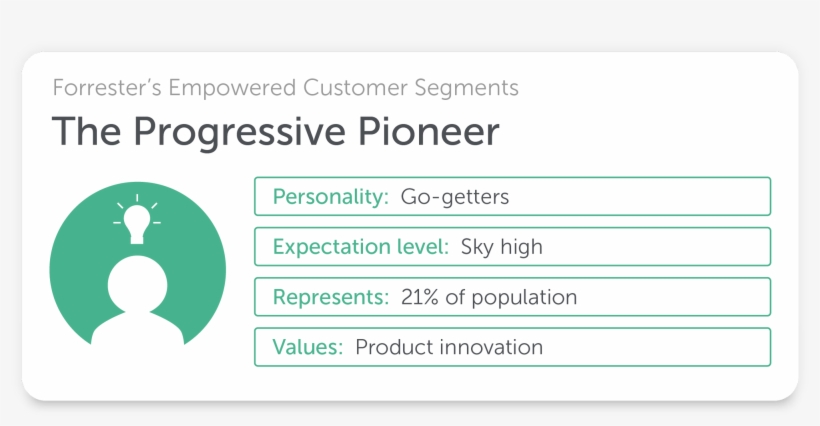
Task: Click the "Go-getters" value text
Action: (455, 197)
